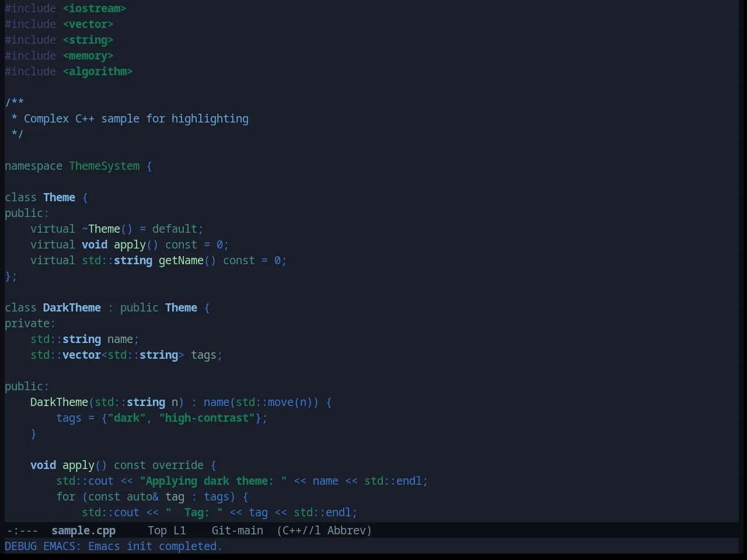Click the -:--- buffer status indicator
Screen dimensions: 747x560
pos(22,530)
